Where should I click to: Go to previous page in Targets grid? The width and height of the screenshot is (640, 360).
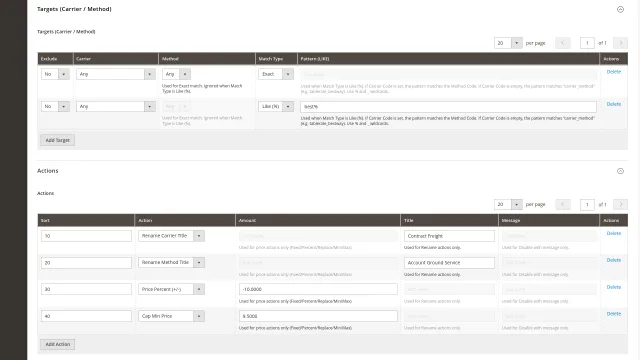(x=562, y=43)
